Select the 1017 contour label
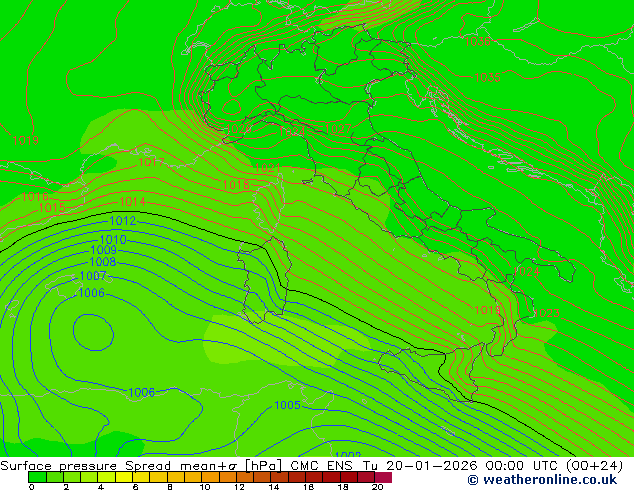 151,162
